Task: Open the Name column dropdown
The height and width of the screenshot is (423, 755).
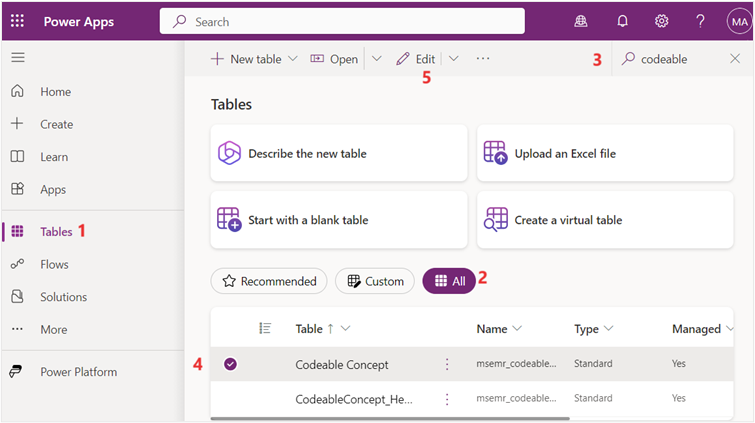Action: point(517,329)
